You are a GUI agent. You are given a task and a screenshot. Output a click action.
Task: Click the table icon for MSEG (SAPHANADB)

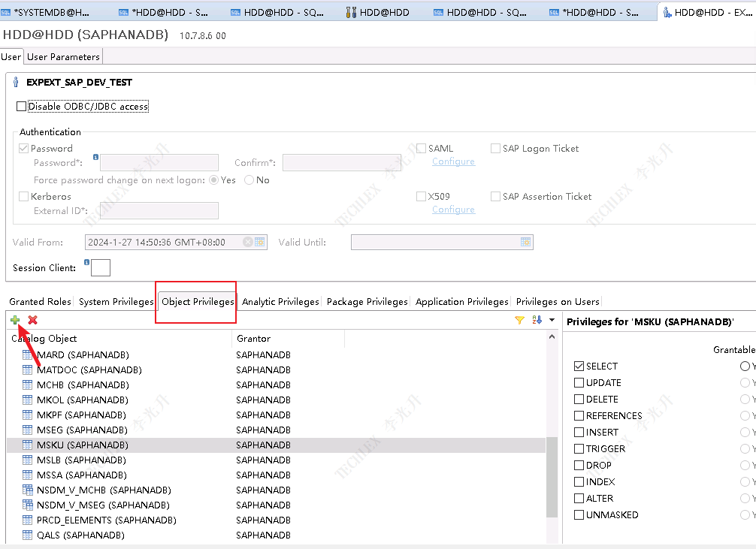click(28, 430)
